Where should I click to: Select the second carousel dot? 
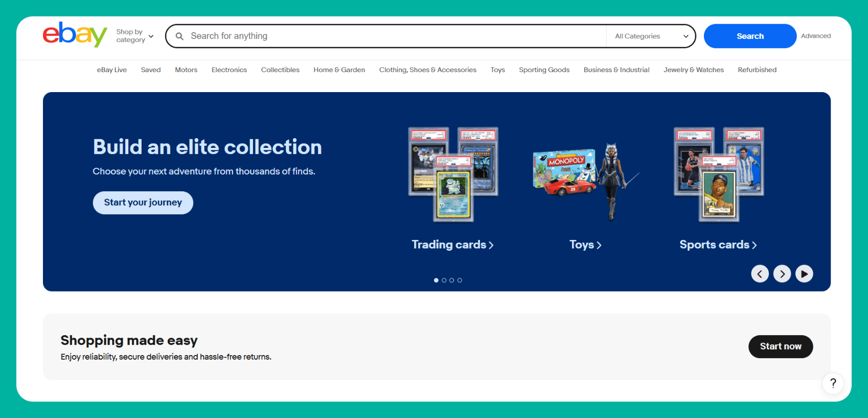444,280
